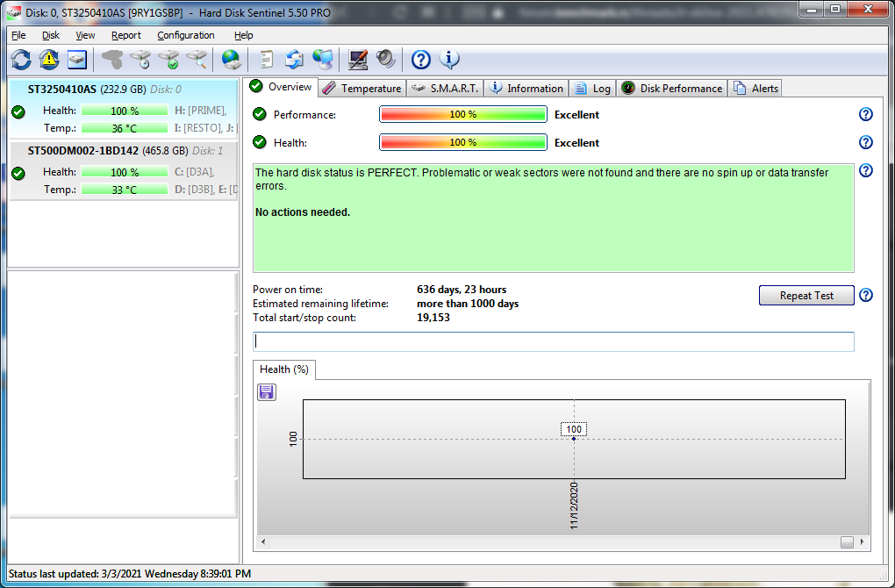
Task: Click the empty comment text field
Action: (x=553, y=341)
